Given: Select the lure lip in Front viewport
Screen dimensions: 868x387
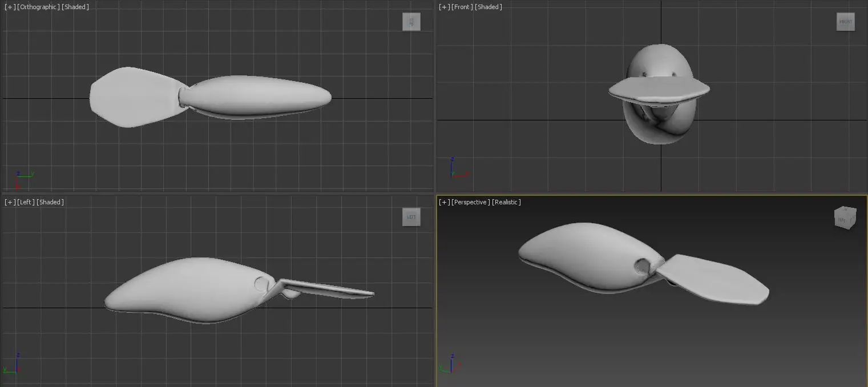Looking at the screenshot, I should [x=659, y=87].
